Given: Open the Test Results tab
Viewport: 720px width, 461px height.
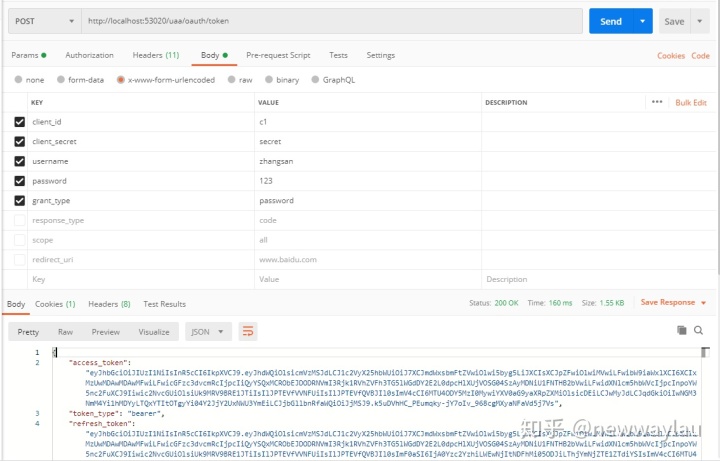Looking at the screenshot, I should (x=164, y=304).
